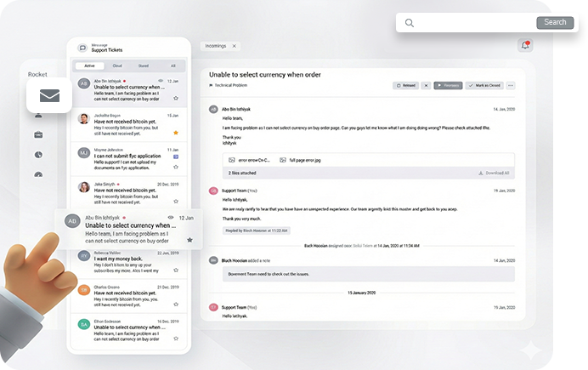Open the dashboard gauge sidebar icon
Screen dimensions: 588x370
tap(38, 175)
